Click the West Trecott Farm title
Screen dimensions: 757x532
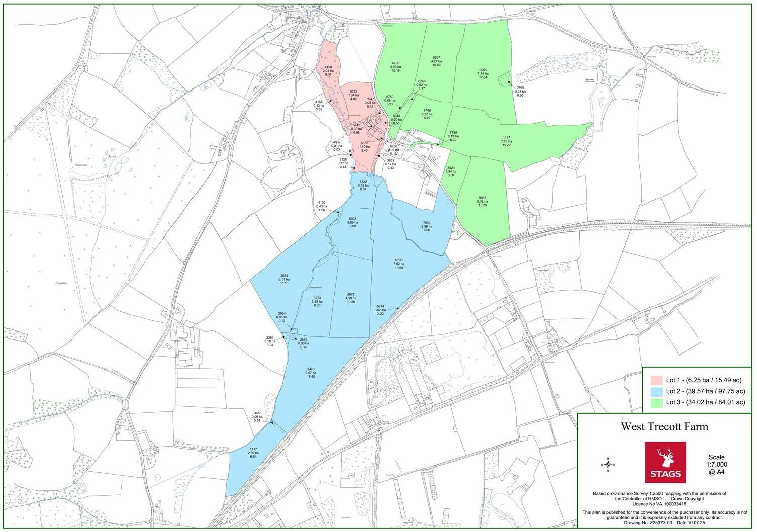pos(664,427)
